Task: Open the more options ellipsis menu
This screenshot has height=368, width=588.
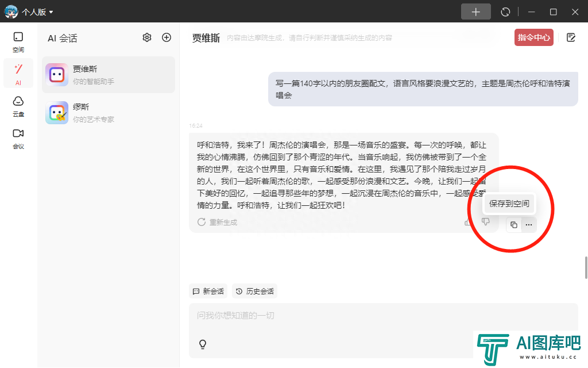Action: [x=529, y=225]
